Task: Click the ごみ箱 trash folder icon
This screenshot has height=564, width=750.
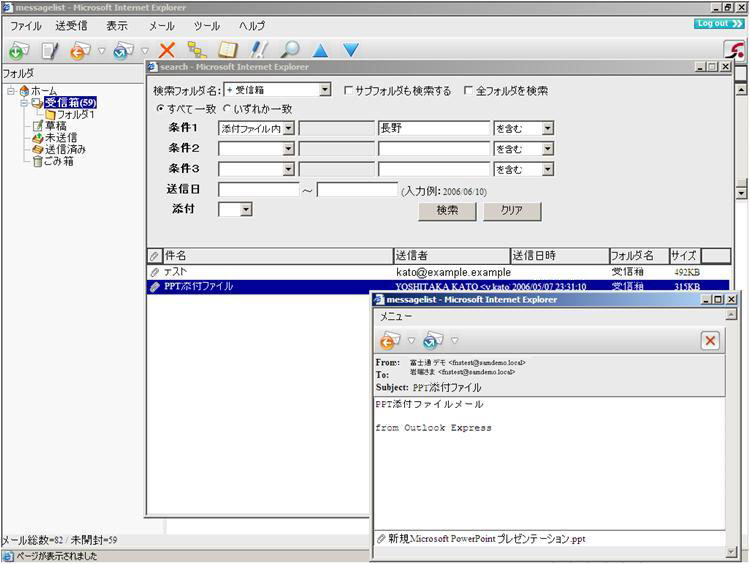Action: pos(37,162)
